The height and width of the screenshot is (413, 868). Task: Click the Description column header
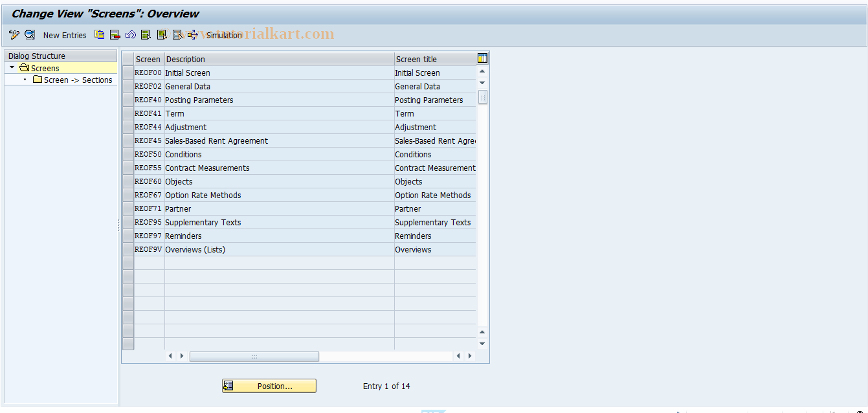click(x=279, y=59)
